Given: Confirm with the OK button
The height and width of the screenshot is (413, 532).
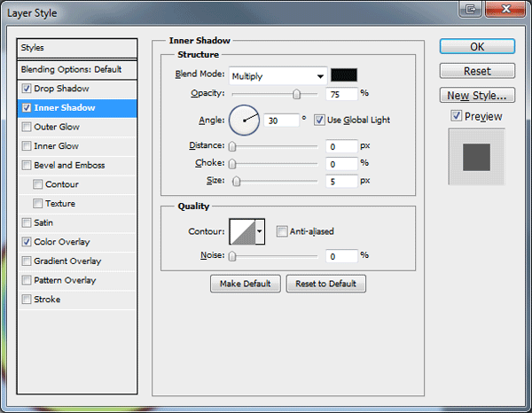Looking at the screenshot, I should pyautogui.click(x=477, y=46).
